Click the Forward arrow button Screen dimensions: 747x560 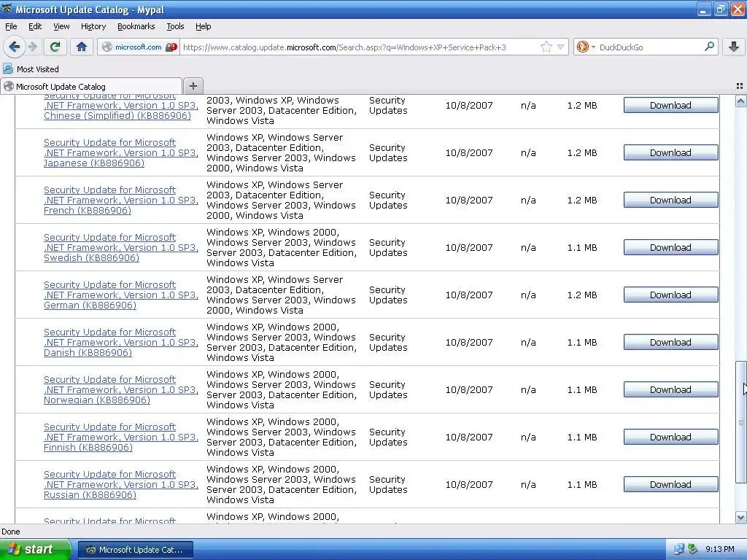pyautogui.click(x=32, y=47)
